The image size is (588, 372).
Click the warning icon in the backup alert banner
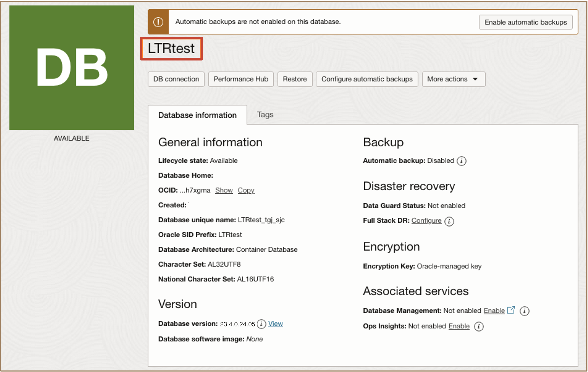[159, 22]
